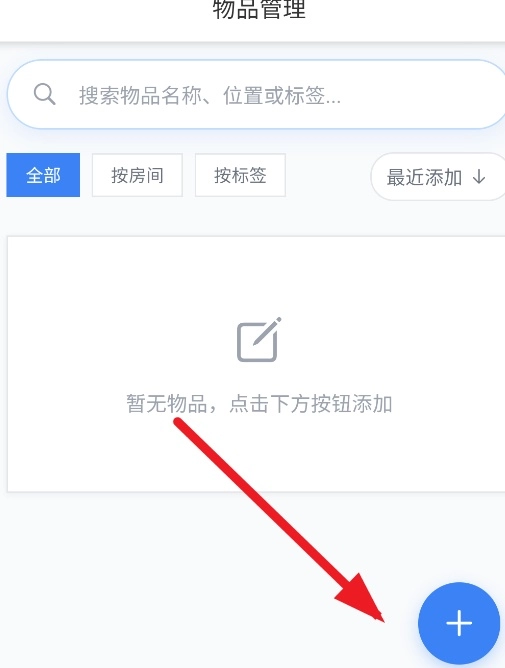Screen dimensions: 505x668
Task: Tap the square-with-pen placeholder graphic
Action: [x=259, y=340]
